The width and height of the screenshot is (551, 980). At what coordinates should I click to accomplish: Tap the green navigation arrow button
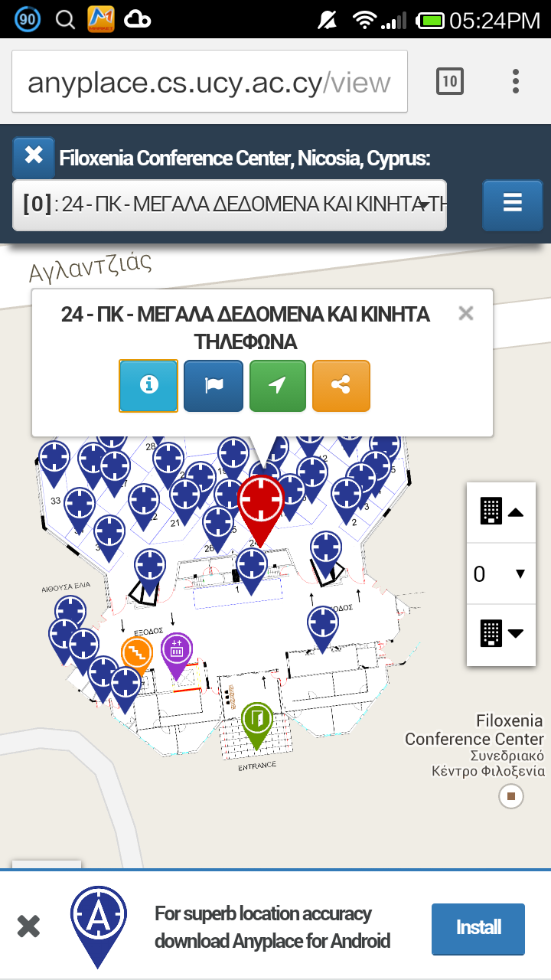[x=278, y=386]
